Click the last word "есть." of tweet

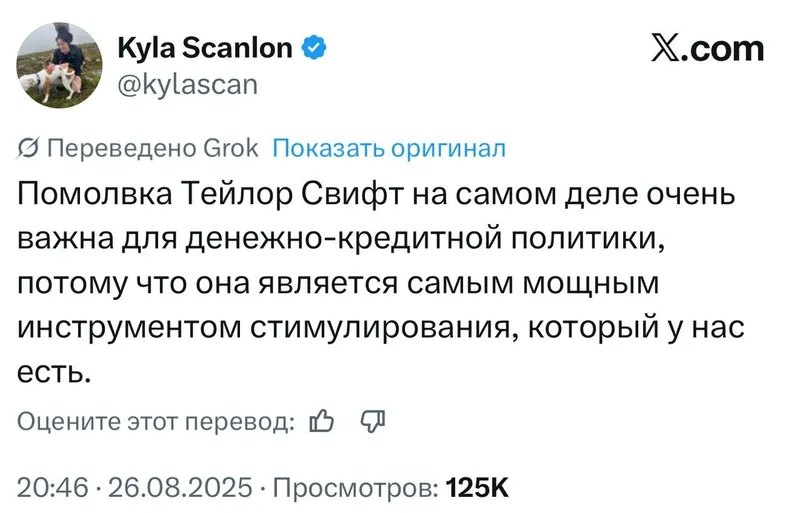[55, 372]
